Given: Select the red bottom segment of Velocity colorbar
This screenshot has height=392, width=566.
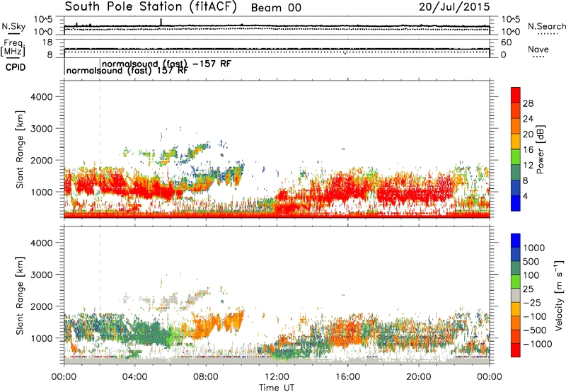Looking at the screenshot, I should (x=516, y=350).
